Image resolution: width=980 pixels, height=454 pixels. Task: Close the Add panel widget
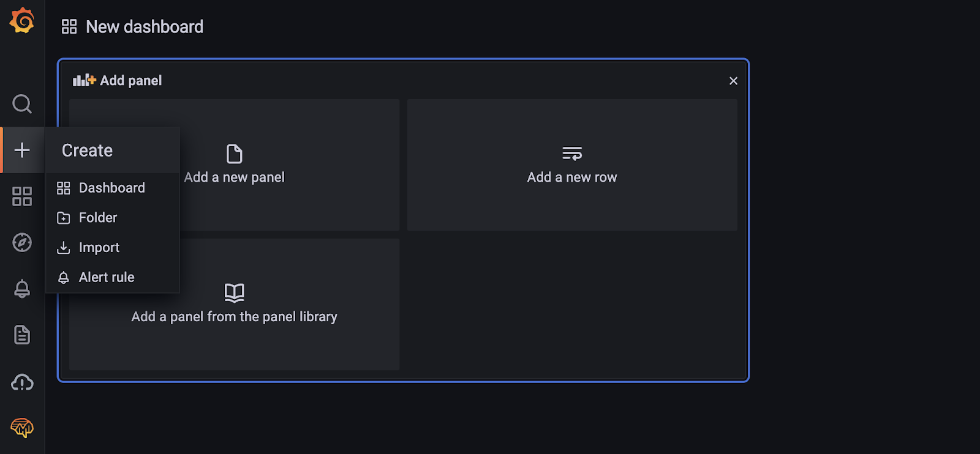coord(733,81)
